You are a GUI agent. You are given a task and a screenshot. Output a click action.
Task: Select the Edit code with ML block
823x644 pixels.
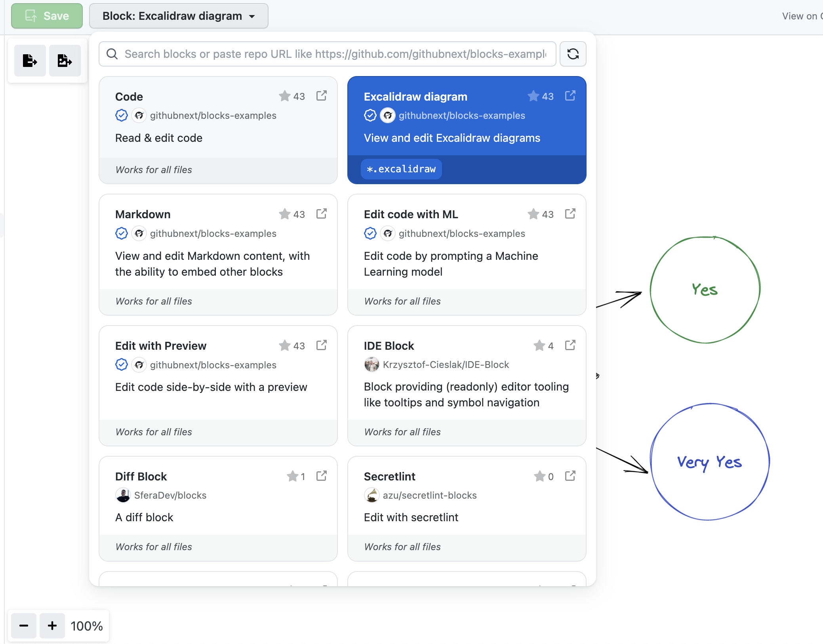coord(467,254)
